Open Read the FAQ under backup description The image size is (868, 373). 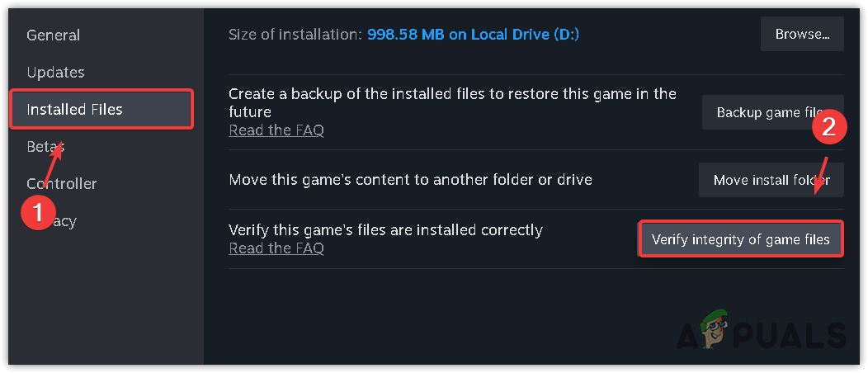[276, 130]
